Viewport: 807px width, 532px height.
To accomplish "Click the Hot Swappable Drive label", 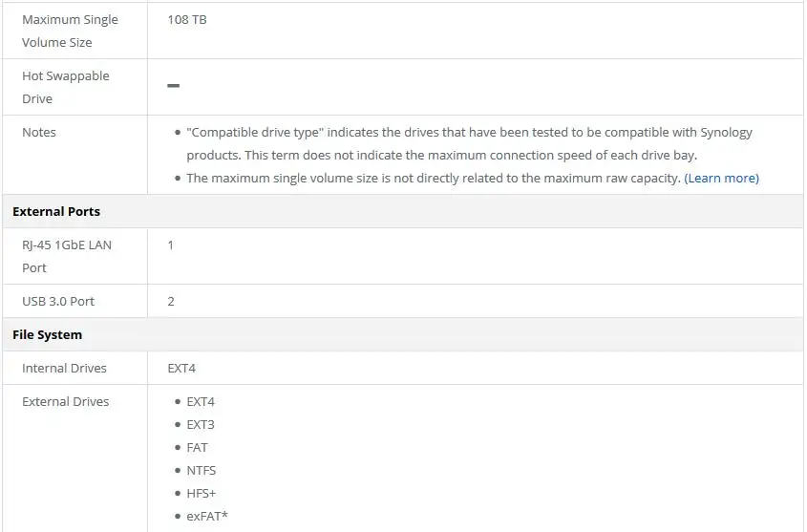I will coord(65,87).
